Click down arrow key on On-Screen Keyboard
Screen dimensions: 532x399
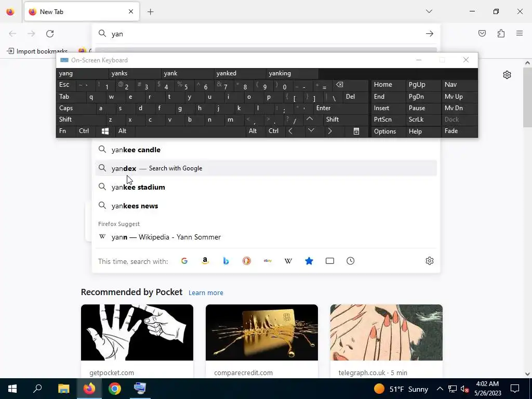(x=311, y=131)
